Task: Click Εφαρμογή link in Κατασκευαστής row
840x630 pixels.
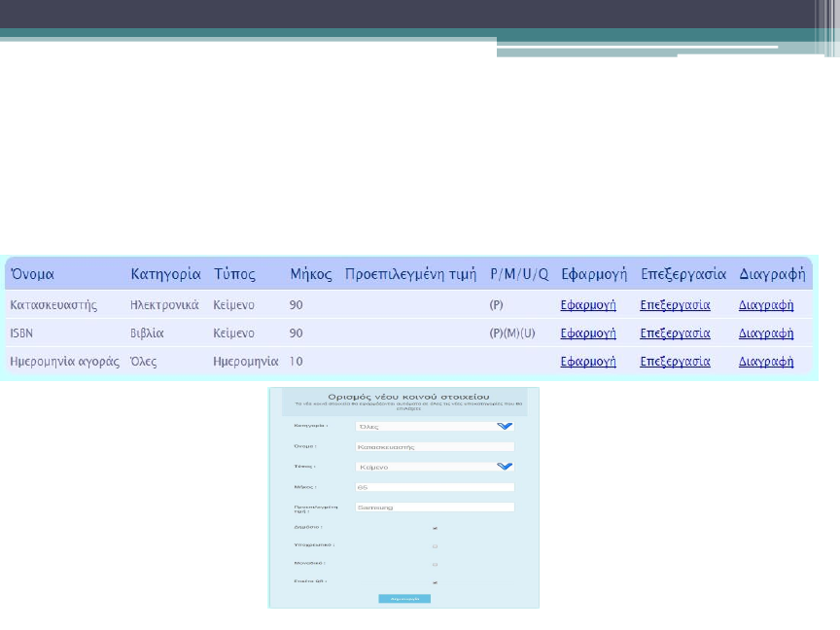Action: coord(588,305)
